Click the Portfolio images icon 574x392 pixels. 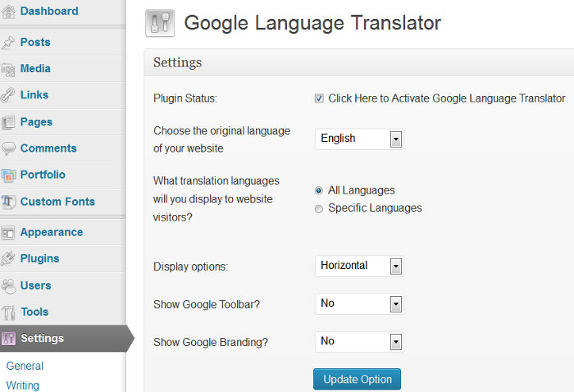click(8, 175)
